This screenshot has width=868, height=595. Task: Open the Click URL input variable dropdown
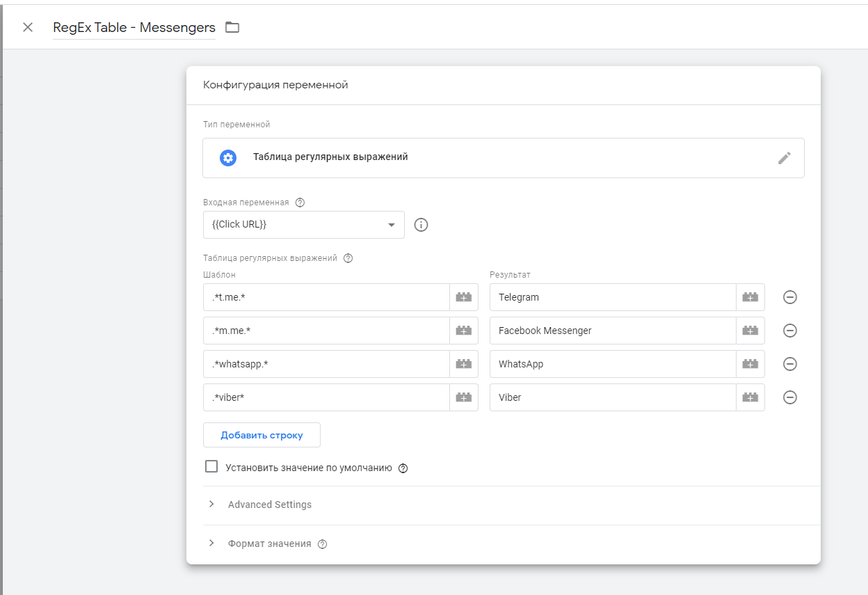[303, 225]
